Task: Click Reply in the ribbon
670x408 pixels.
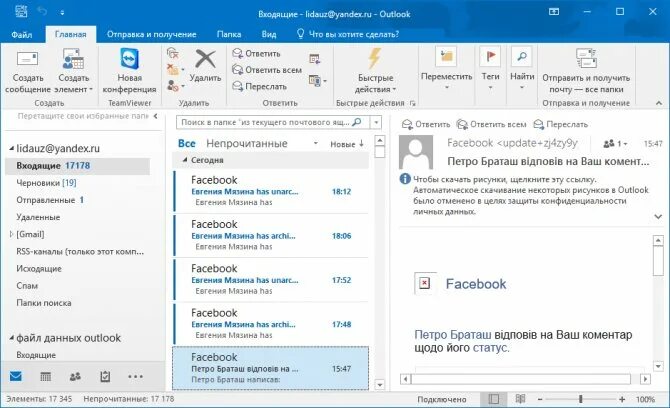Action: (x=256, y=53)
